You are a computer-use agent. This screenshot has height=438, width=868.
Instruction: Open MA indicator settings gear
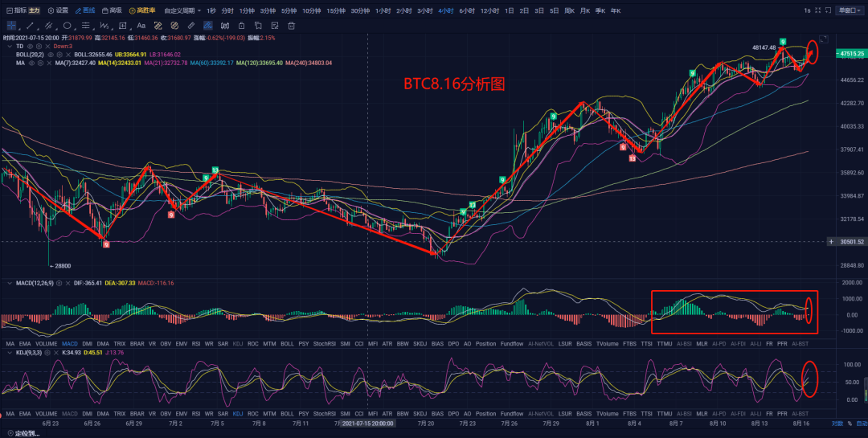[x=40, y=63]
